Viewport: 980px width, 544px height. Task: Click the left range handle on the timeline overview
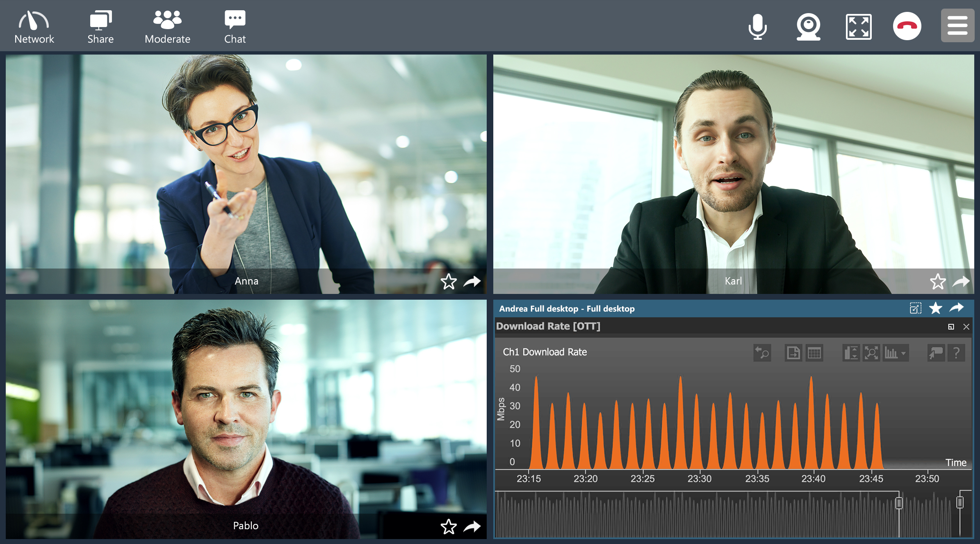[x=899, y=503]
